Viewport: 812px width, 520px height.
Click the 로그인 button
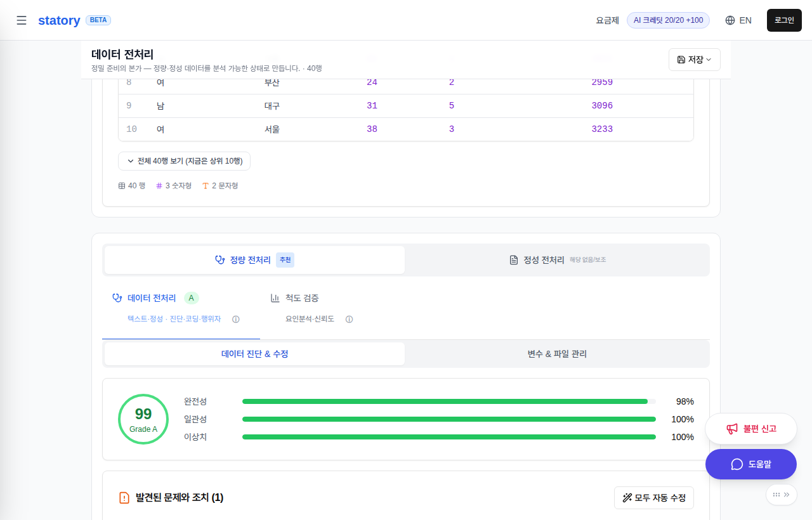click(784, 20)
